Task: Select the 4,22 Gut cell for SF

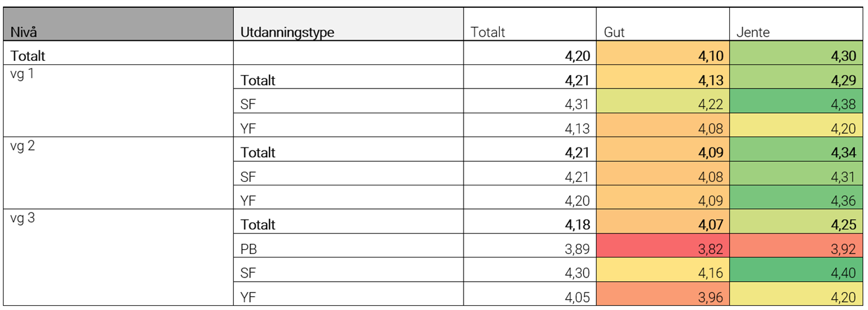Action: [x=663, y=101]
